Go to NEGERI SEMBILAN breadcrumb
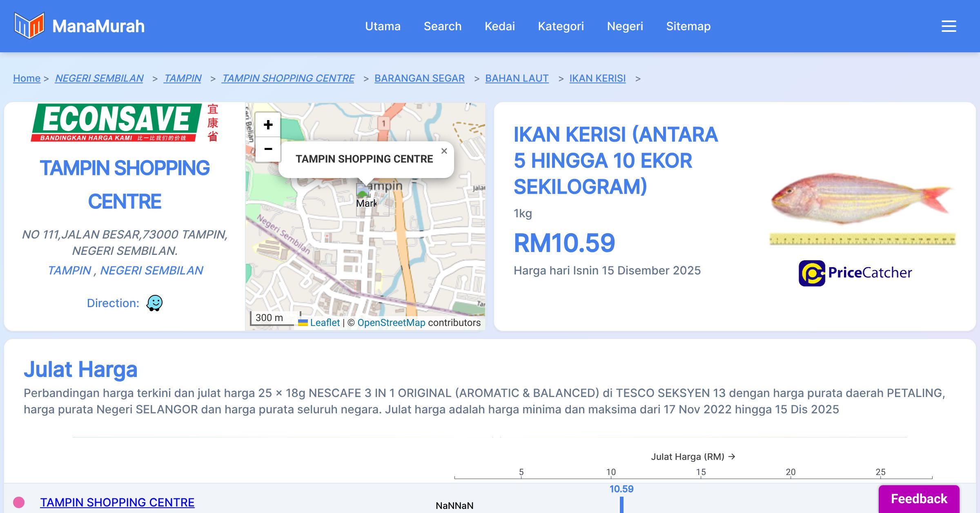The image size is (980, 513). [99, 78]
